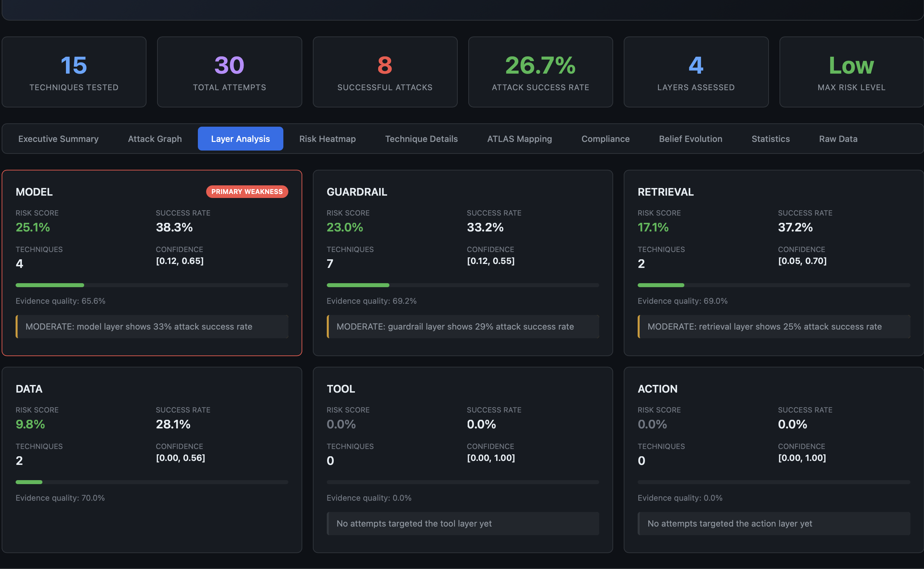The height and width of the screenshot is (569, 924).
Task: Open the Raw Data tab
Action: click(838, 139)
